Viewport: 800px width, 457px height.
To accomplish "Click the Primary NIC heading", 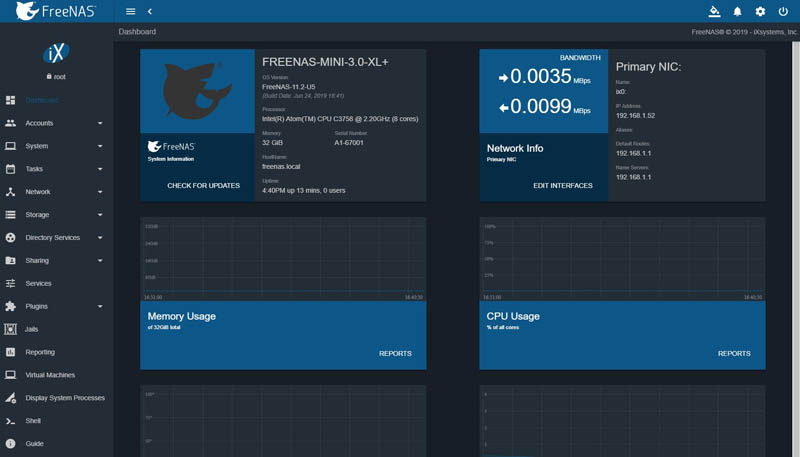I will tap(648, 67).
